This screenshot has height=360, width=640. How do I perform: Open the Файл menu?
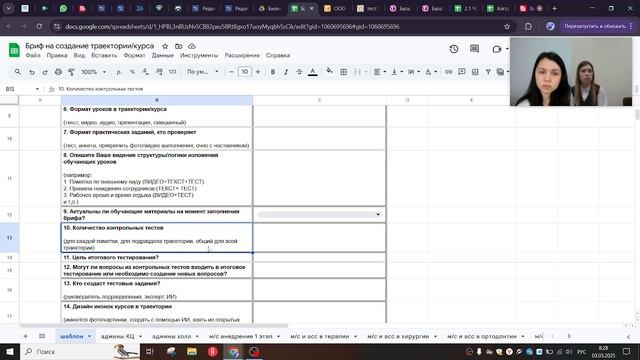[x=33, y=55]
